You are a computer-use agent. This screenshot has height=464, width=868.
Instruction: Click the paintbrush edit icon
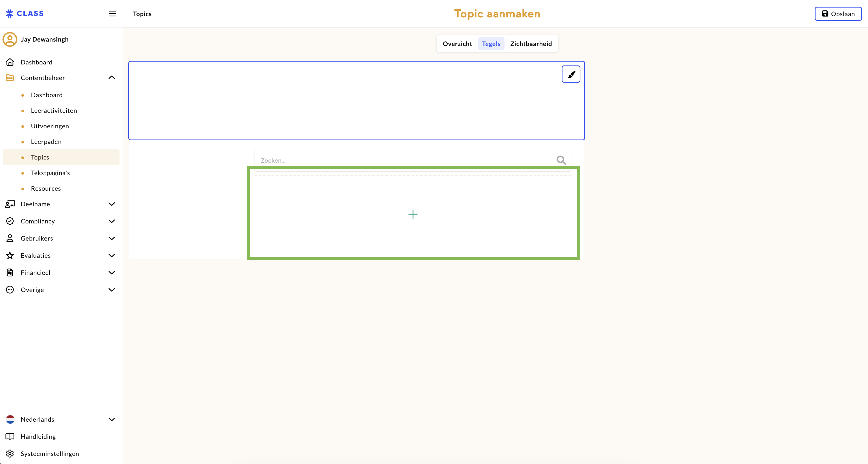click(571, 74)
